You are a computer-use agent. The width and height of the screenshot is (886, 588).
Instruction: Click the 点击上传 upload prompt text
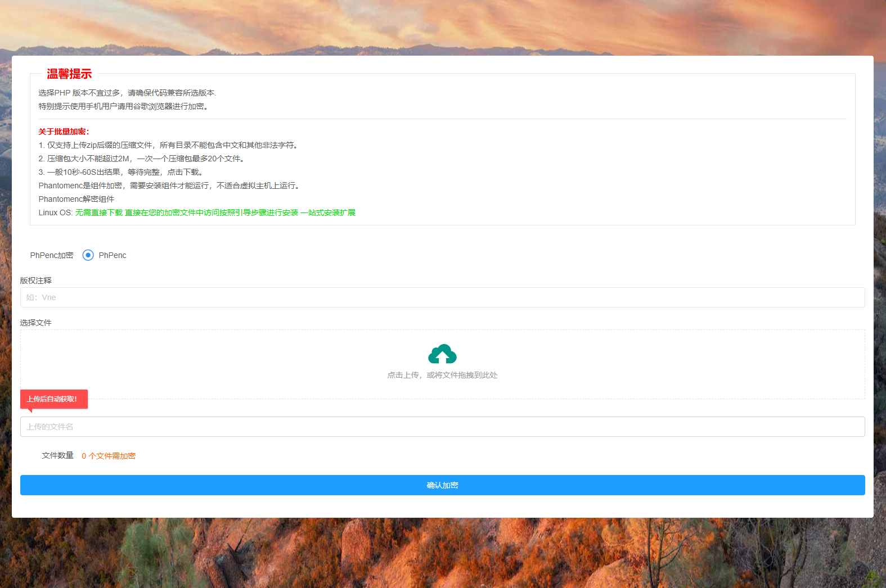pos(442,375)
